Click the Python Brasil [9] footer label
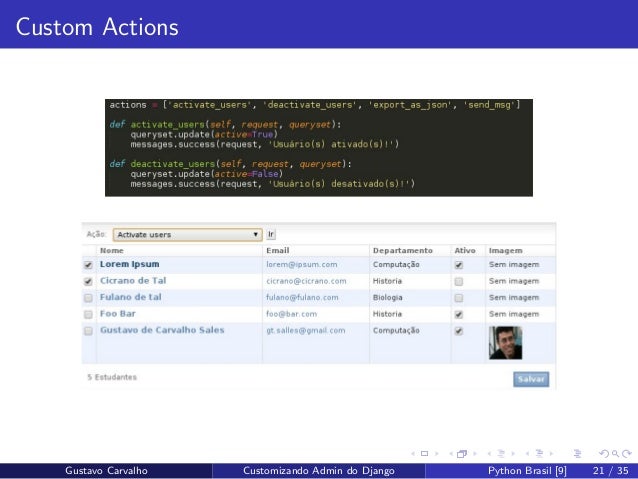 tap(527, 471)
